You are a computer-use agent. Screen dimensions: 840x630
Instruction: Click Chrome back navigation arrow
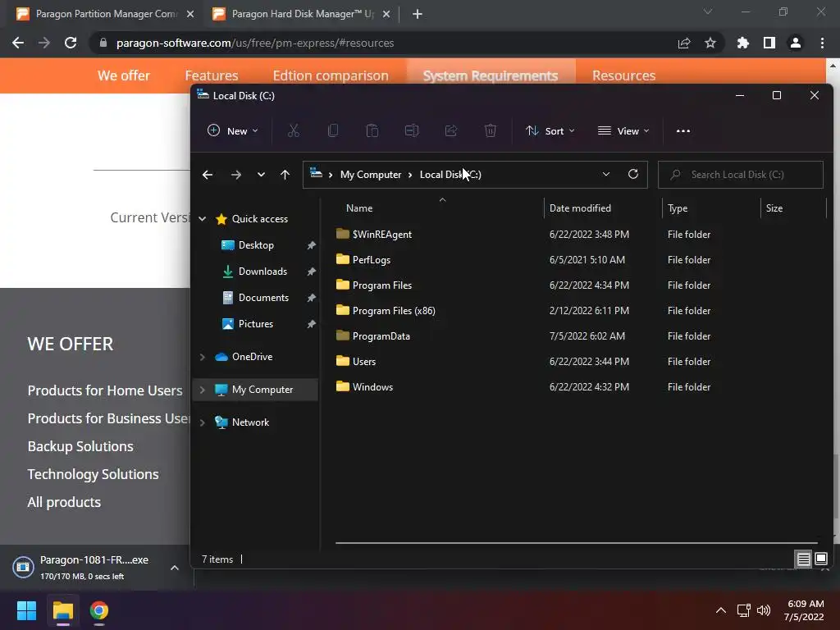click(x=18, y=43)
